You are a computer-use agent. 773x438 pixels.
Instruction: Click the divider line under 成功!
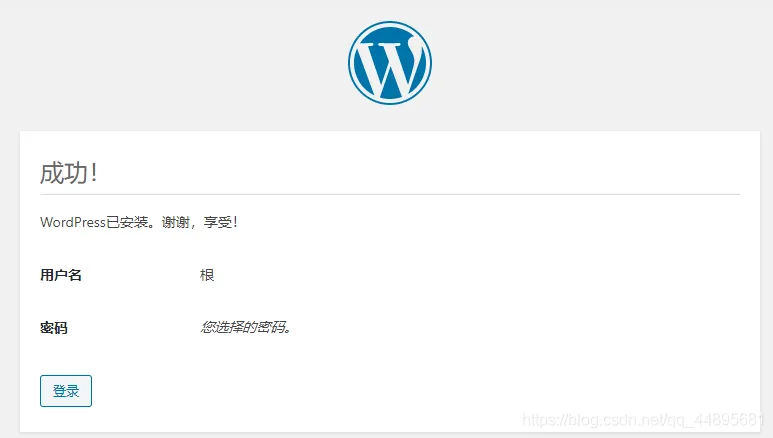(390, 194)
